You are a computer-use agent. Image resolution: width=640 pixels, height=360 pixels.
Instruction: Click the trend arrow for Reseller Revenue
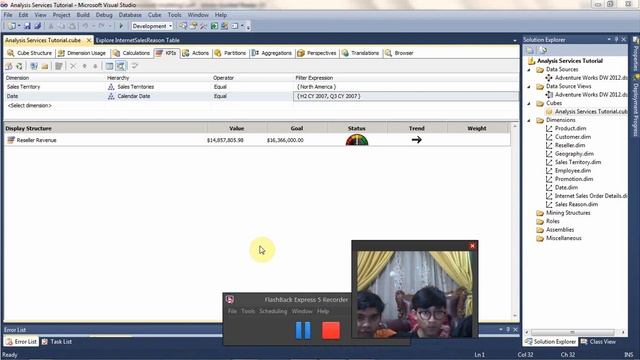click(416, 140)
